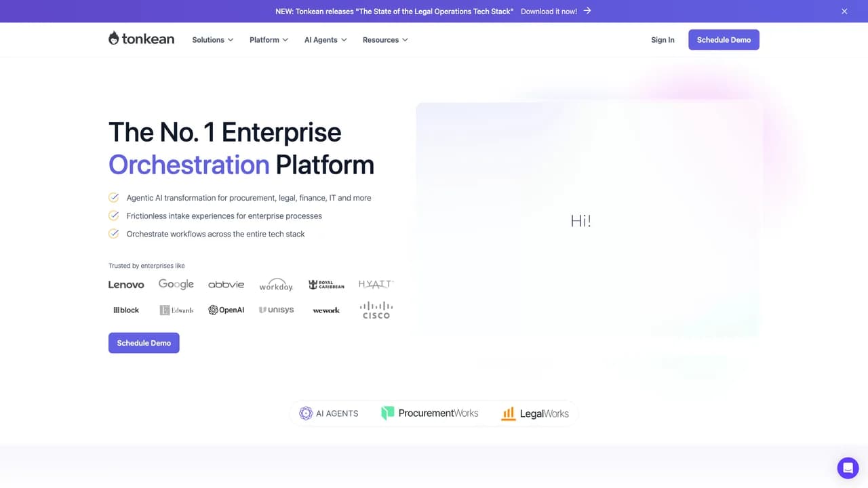Click Schedule Demo below the logos
This screenshot has width=868, height=488.
tap(144, 343)
